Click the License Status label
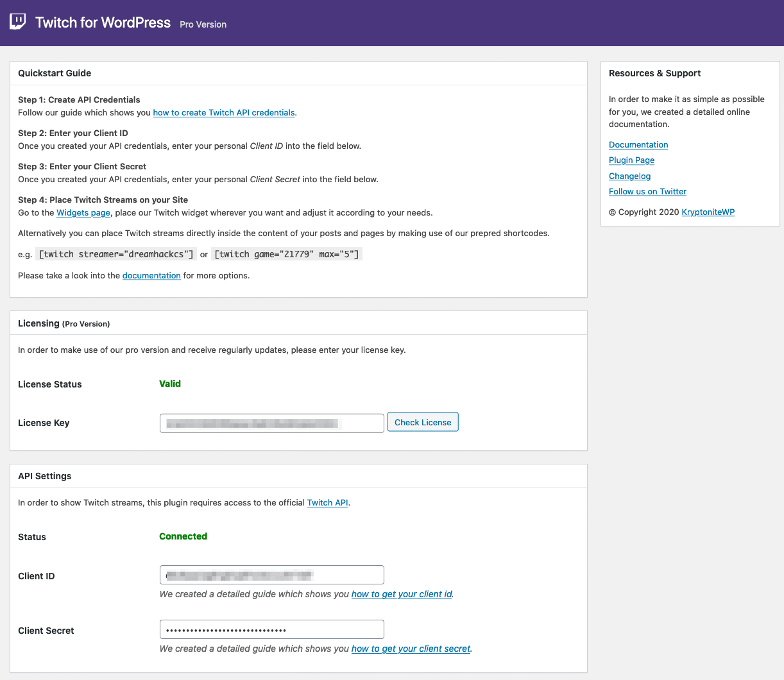Screen dimensions: 784x680 pyautogui.click(x=50, y=384)
